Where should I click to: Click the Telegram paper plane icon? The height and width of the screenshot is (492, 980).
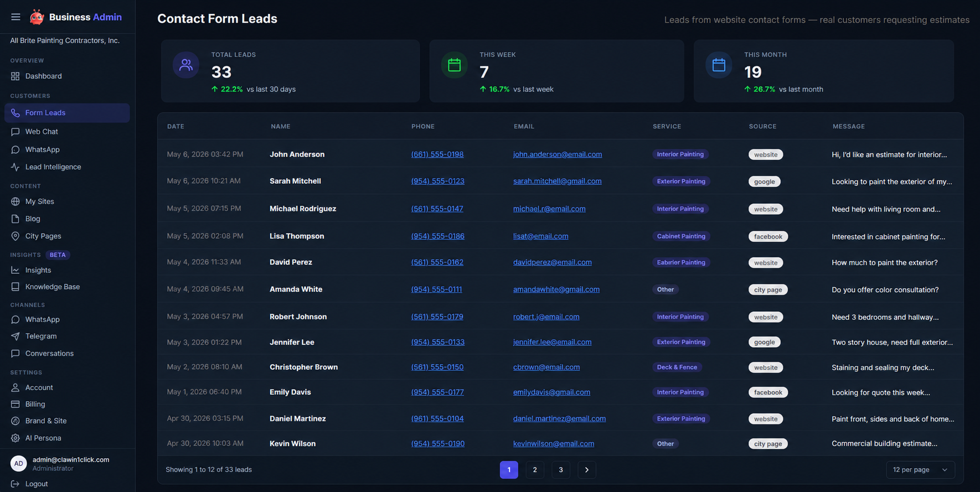[x=15, y=336]
